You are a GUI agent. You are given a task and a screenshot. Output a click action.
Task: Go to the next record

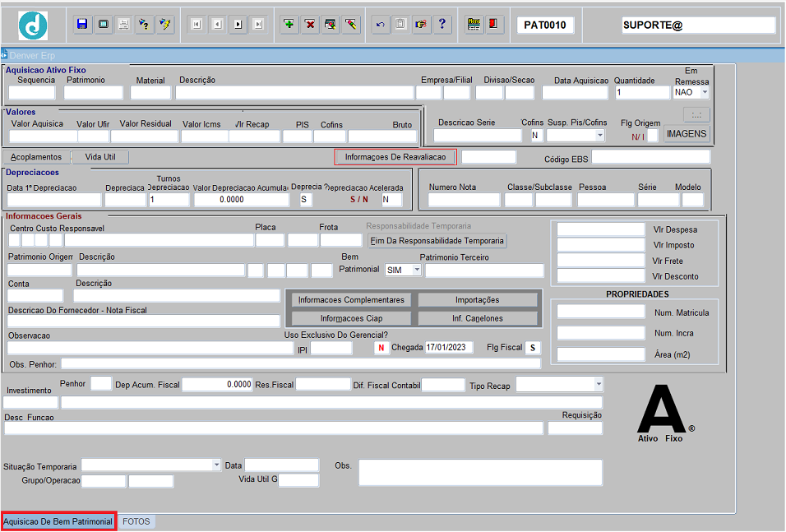[238, 24]
